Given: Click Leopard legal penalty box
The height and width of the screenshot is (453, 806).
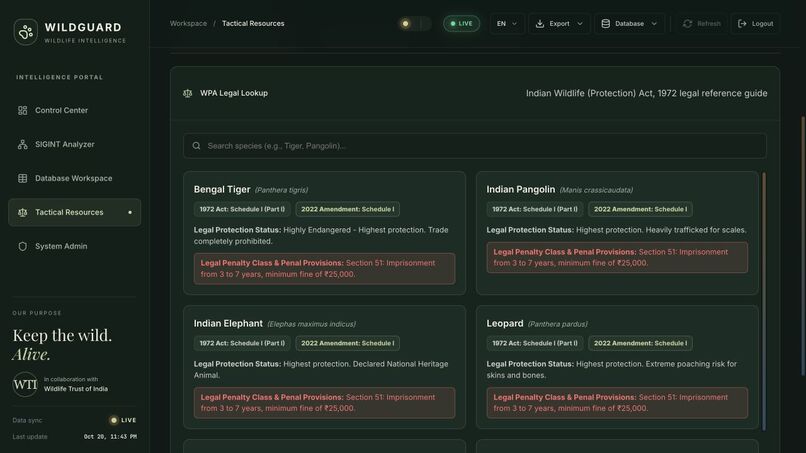Looking at the screenshot, I should coord(617,403).
